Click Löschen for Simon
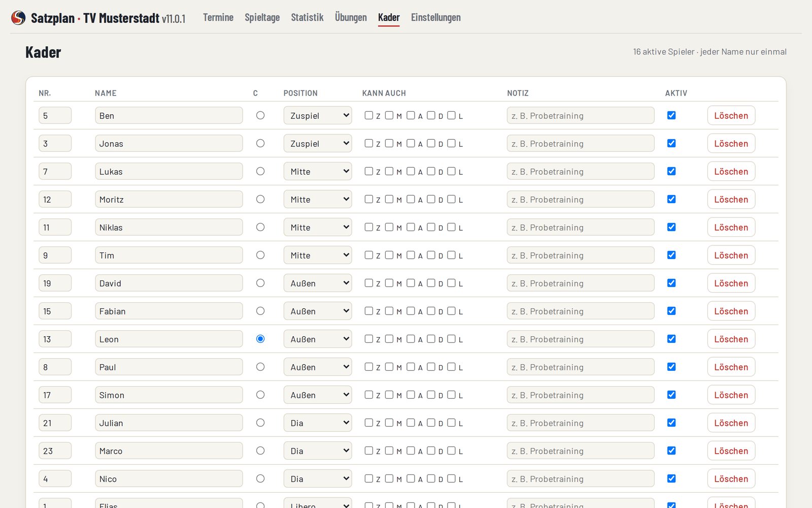 click(x=731, y=395)
